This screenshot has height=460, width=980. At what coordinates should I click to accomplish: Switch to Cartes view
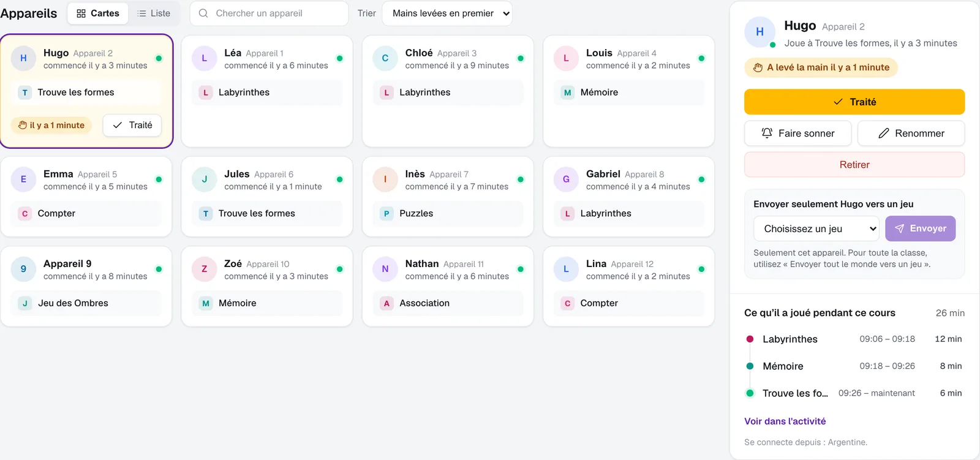tap(98, 13)
